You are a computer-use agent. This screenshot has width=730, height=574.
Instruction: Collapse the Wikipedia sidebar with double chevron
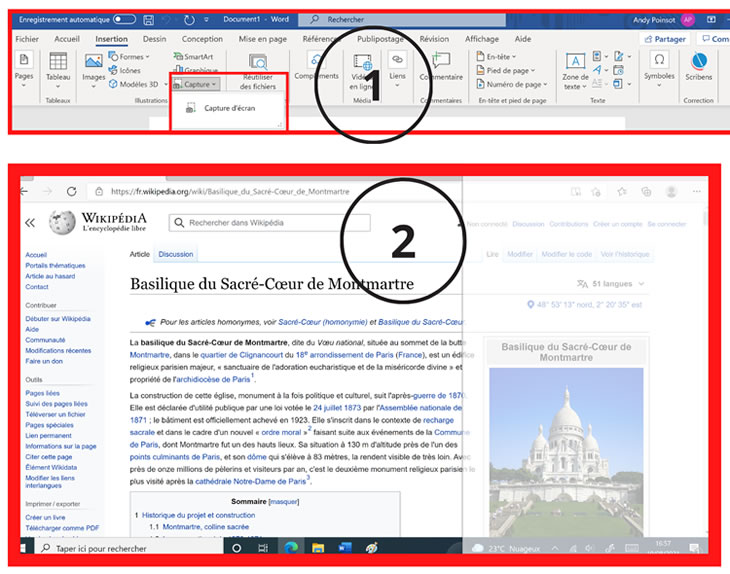tap(30, 223)
